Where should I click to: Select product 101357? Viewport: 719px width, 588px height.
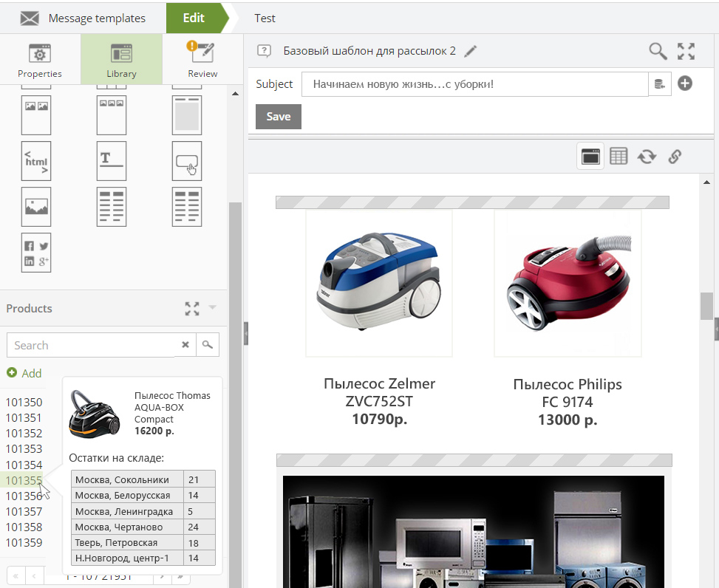(x=24, y=511)
